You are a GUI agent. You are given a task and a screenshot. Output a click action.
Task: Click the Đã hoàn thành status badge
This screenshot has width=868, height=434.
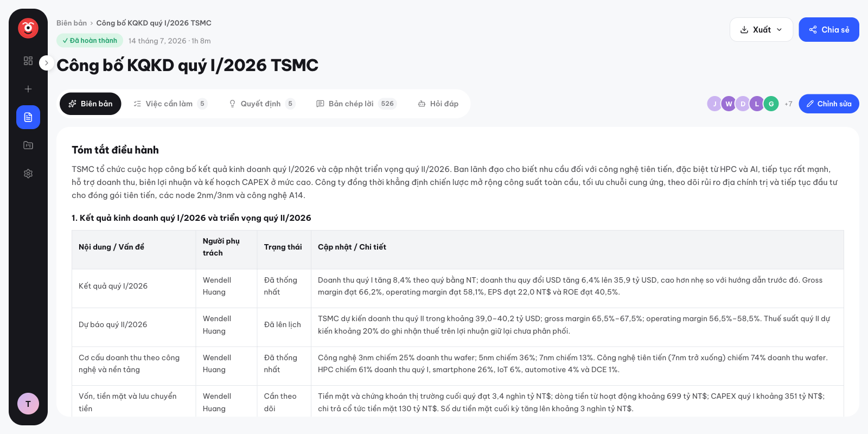pos(90,41)
